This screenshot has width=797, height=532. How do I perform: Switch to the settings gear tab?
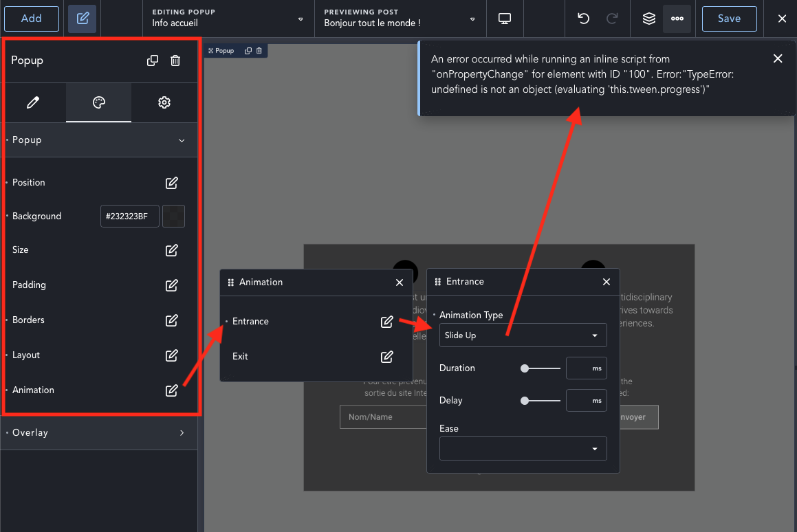tap(164, 102)
